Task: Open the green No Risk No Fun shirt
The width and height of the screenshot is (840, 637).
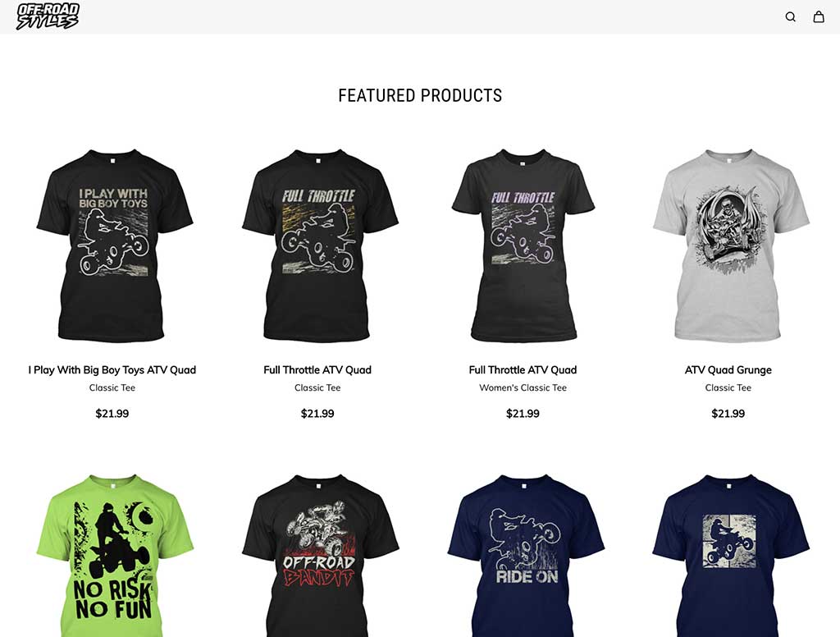Action: point(112,555)
